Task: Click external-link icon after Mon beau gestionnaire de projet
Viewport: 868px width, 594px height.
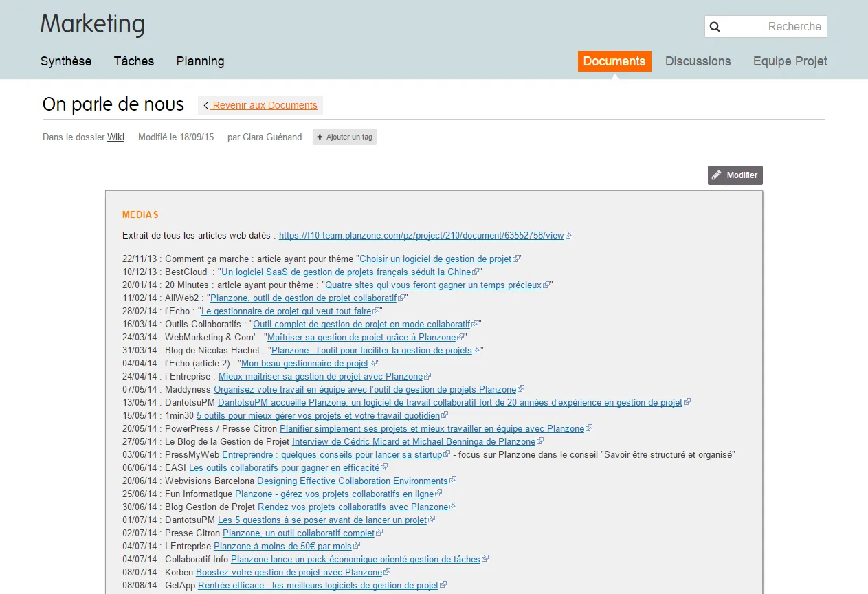Action: pyautogui.click(x=373, y=364)
